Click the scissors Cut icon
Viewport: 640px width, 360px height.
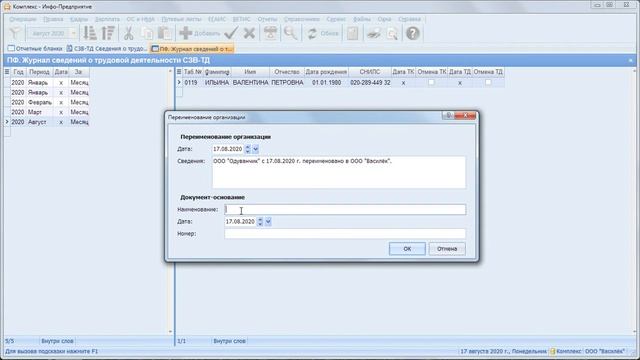coord(128,33)
